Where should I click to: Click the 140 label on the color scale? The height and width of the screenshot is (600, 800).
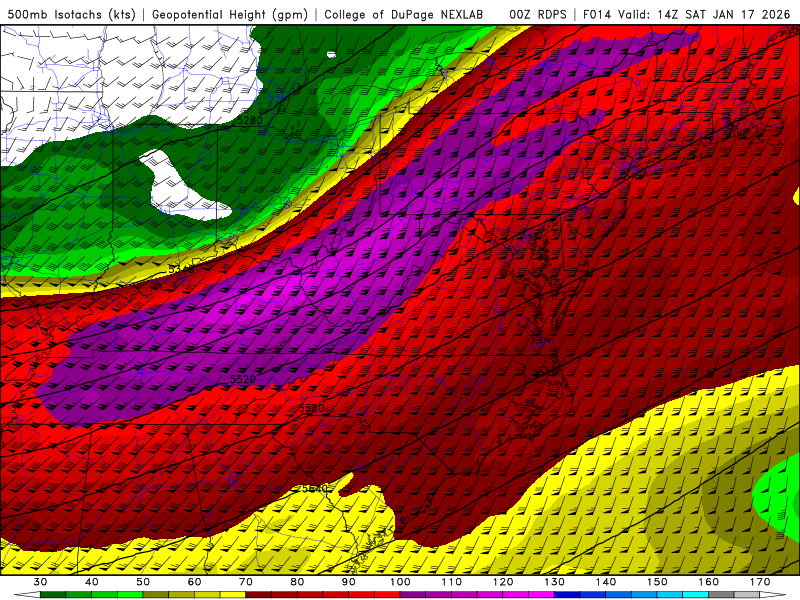click(x=606, y=582)
